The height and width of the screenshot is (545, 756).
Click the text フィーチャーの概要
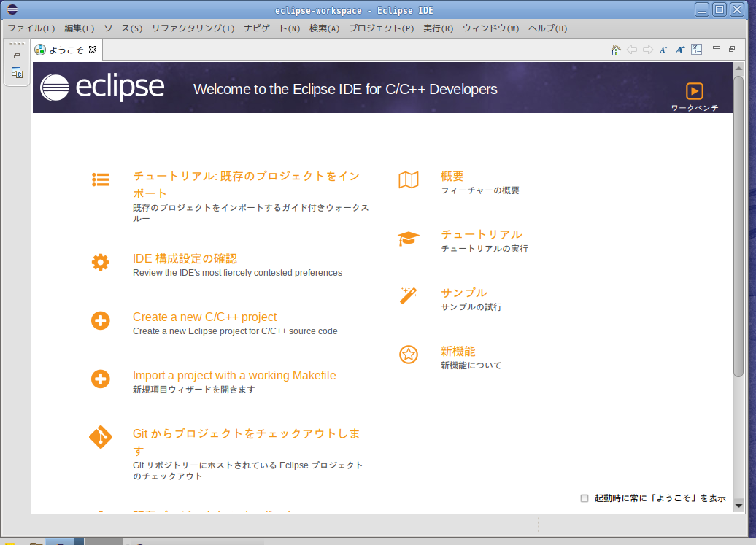[480, 190]
